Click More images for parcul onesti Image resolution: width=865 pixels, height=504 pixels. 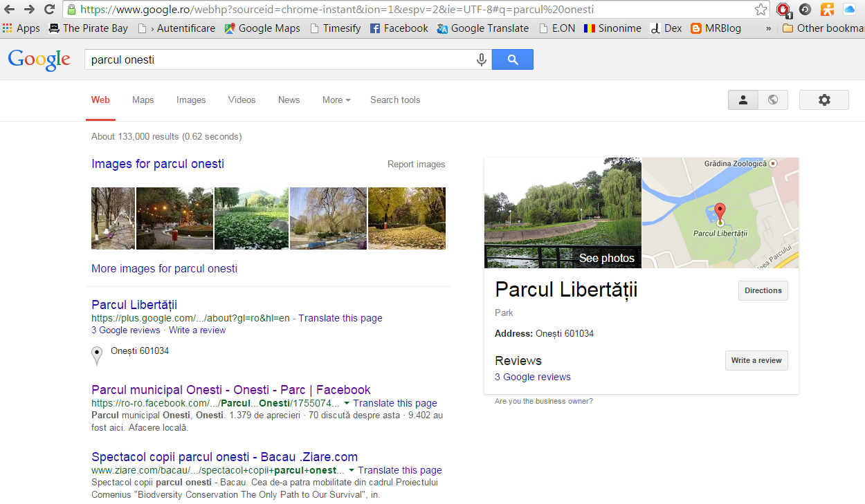(164, 269)
